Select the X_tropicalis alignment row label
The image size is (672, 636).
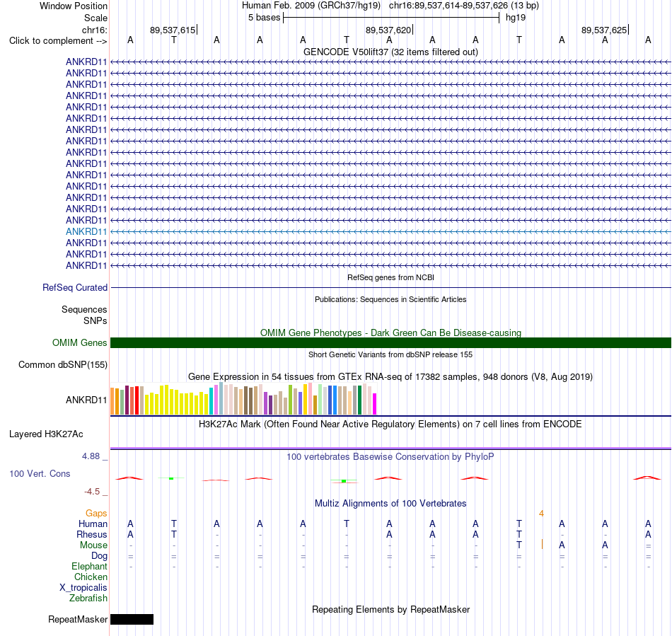coord(83,588)
